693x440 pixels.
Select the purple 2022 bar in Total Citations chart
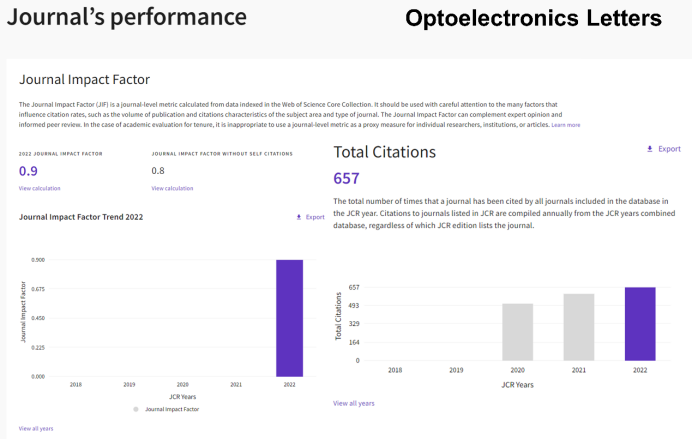click(x=640, y=324)
